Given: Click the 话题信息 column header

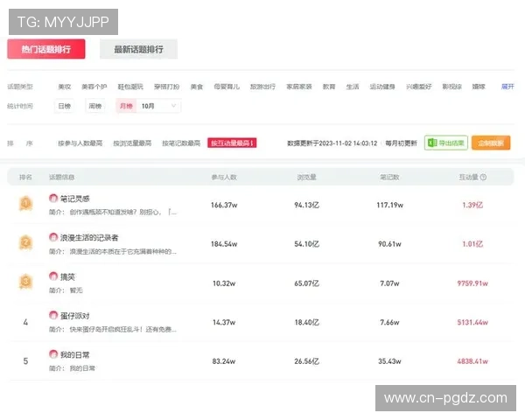Looking at the screenshot, I should (61, 177).
